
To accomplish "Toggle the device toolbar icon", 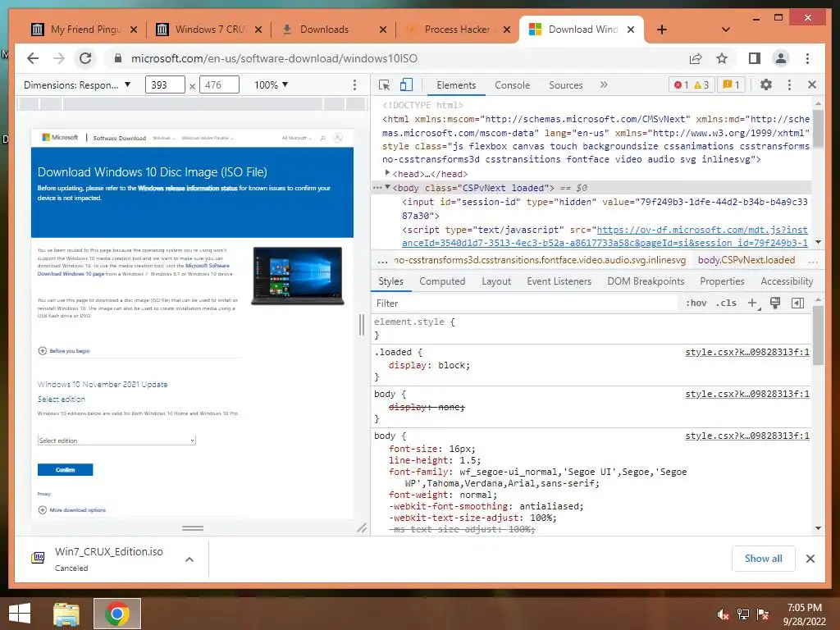I will 406,84.
